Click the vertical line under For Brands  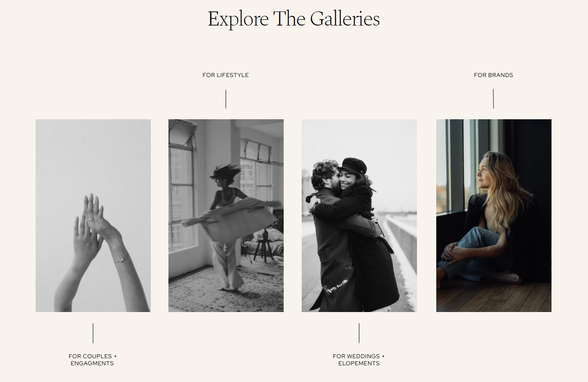coord(493,99)
